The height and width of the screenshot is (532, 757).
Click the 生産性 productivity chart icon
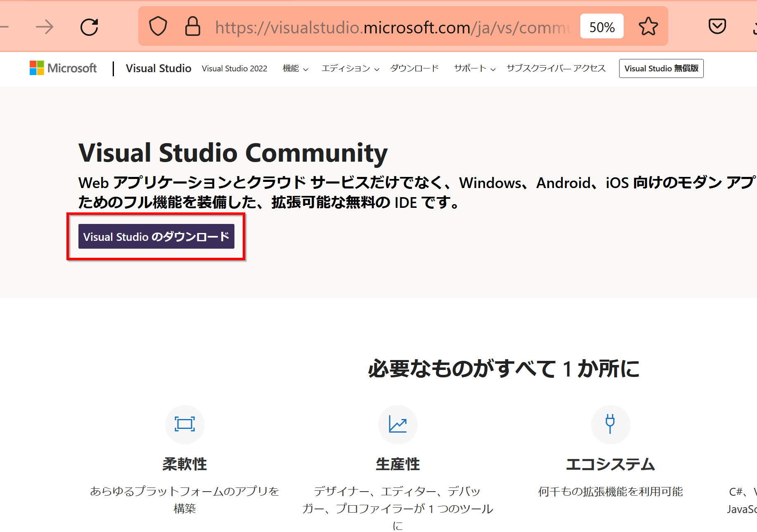point(397,424)
